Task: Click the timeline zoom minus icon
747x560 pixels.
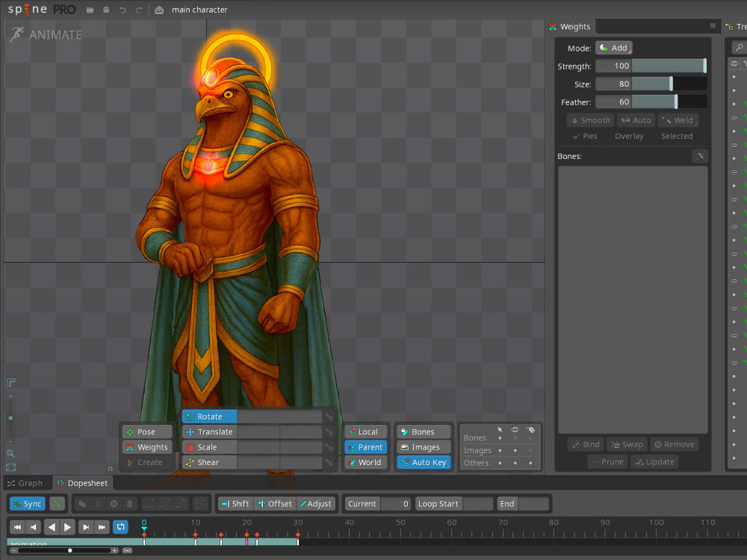Action: [x=13, y=550]
